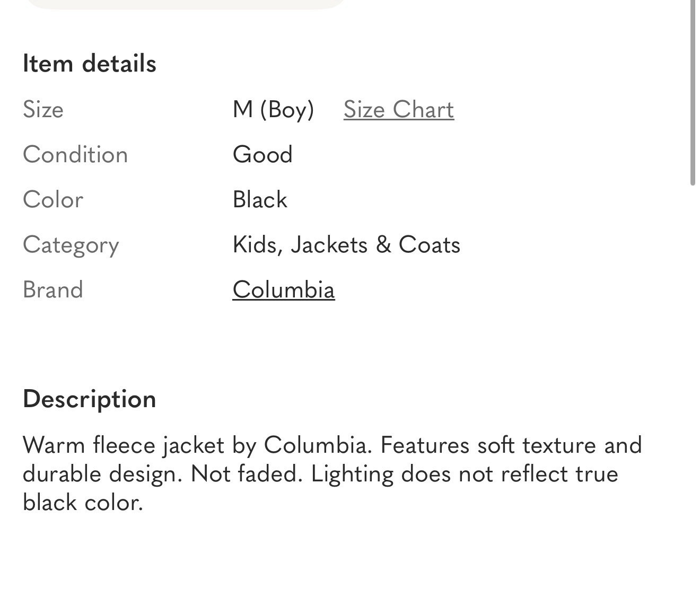The height and width of the screenshot is (589, 700).
Task: Click the rounded button edge above Item details
Action: pos(186,4)
